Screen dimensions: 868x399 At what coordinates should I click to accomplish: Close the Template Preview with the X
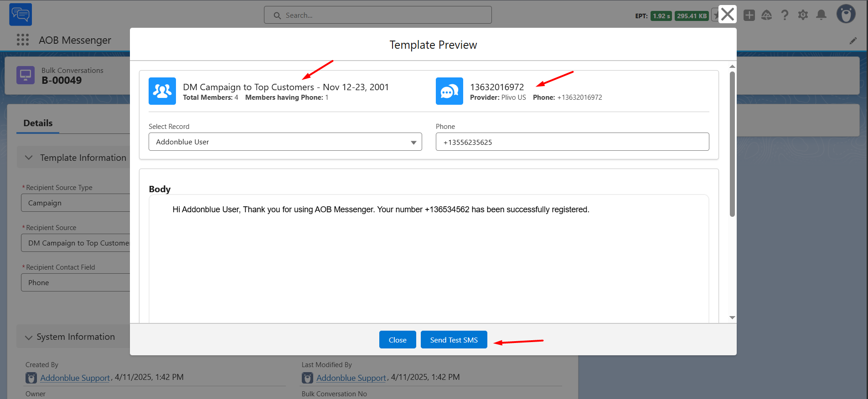coord(727,14)
